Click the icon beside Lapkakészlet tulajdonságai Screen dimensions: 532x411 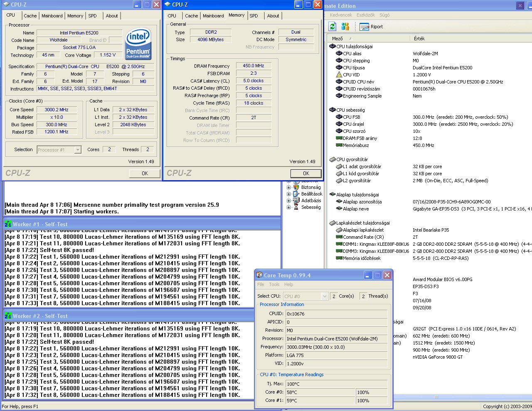click(x=332, y=223)
